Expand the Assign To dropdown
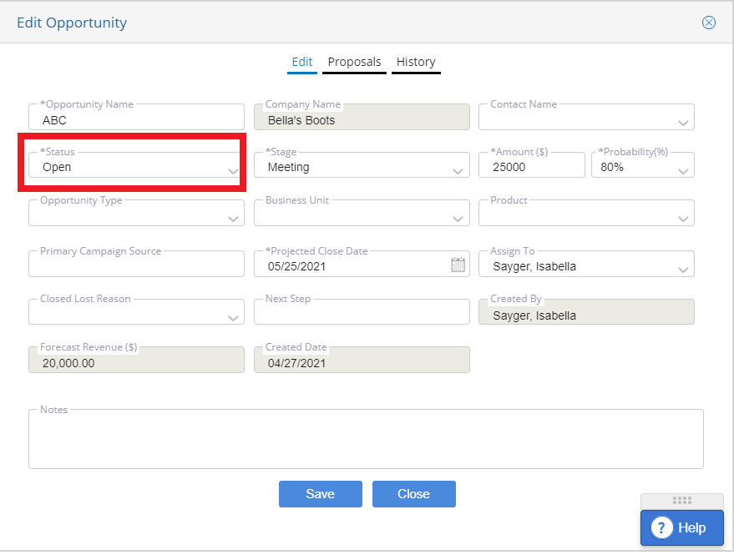Screen dimensions: 734x560 (x=586, y=264)
